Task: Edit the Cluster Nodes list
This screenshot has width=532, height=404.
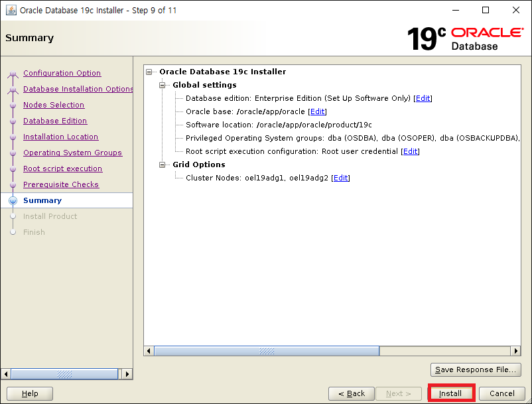Action: coord(341,178)
